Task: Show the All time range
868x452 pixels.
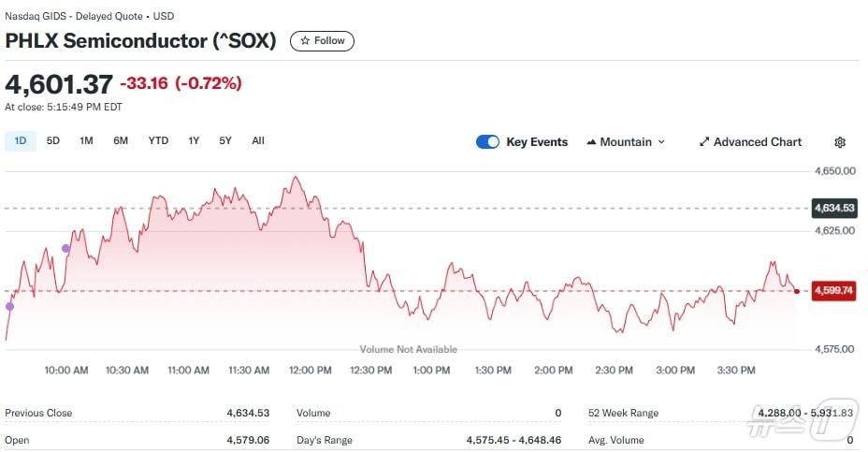Action: tap(258, 141)
